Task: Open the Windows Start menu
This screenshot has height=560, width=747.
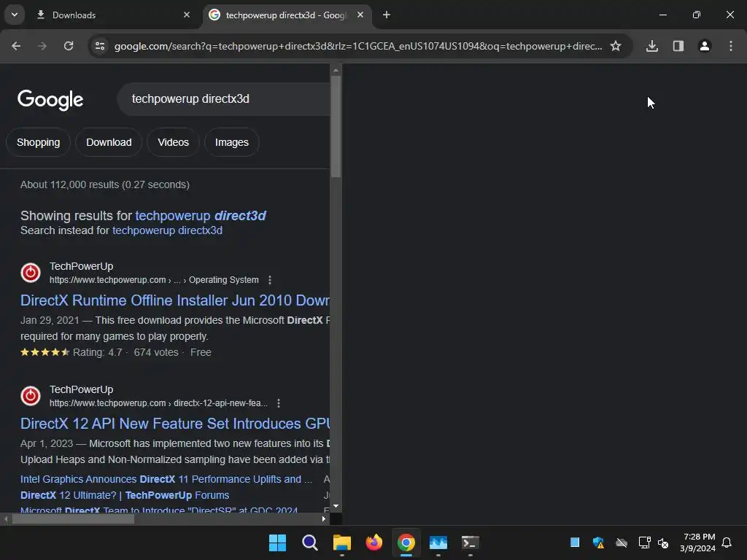Action: 277,542
